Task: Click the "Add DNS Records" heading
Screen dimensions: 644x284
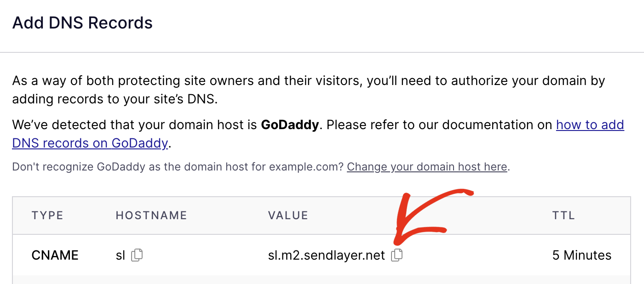Action: click(x=82, y=22)
